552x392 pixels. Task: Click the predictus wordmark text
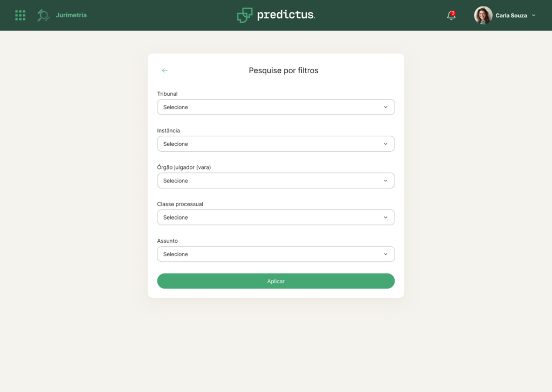coord(286,15)
